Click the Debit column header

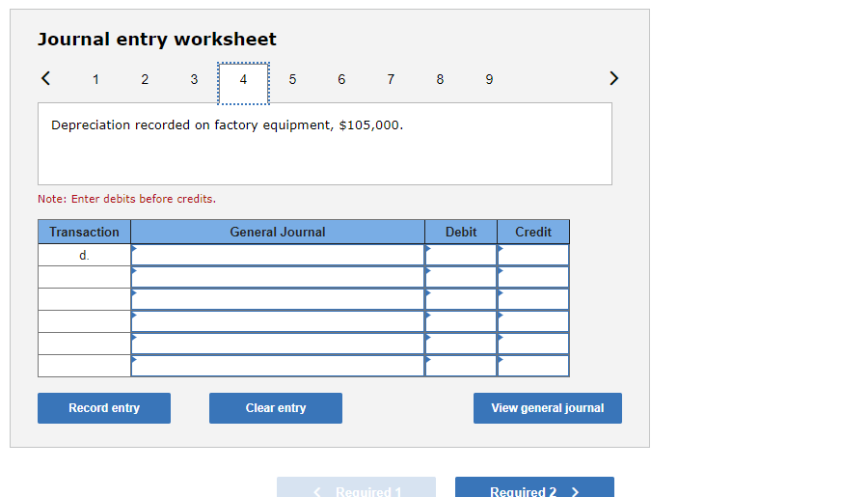pos(461,232)
